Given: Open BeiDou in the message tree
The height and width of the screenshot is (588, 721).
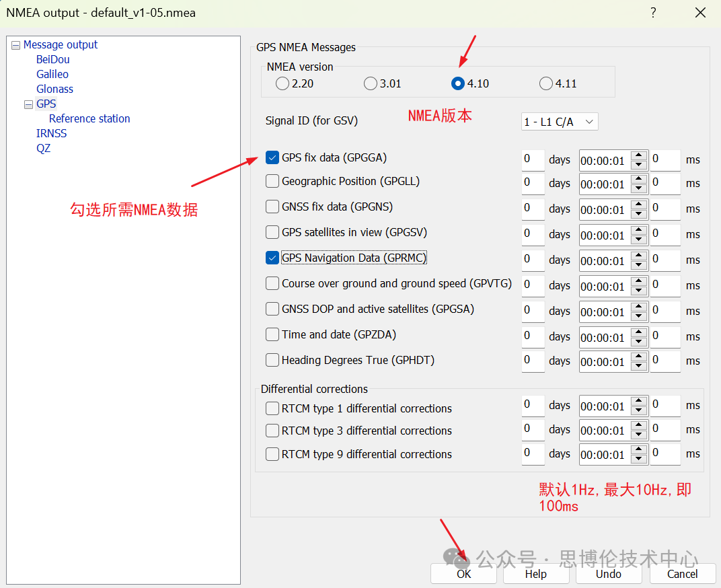Looking at the screenshot, I should point(53,59).
